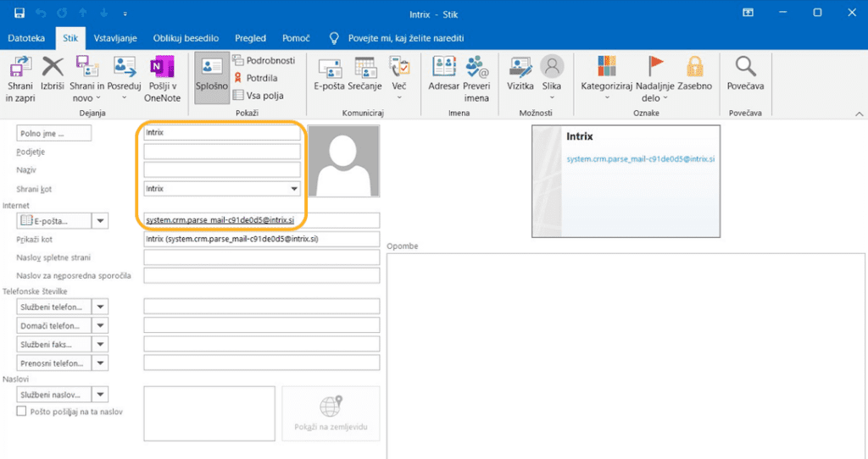Click the Povejte mi search box

click(x=406, y=38)
